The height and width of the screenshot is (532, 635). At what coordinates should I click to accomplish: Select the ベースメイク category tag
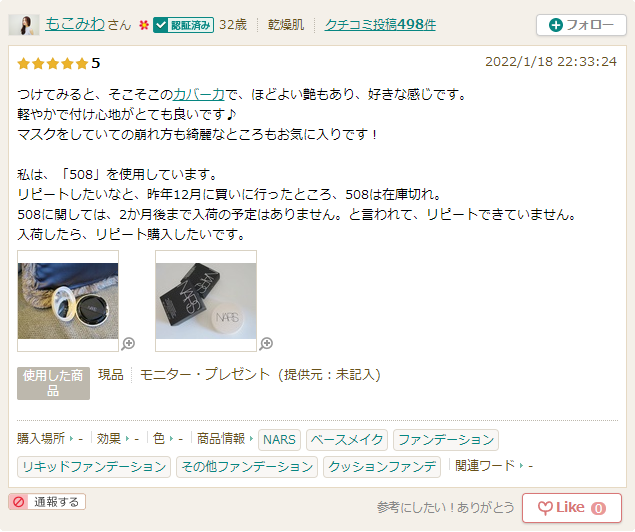pyautogui.click(x=347, y=440)
